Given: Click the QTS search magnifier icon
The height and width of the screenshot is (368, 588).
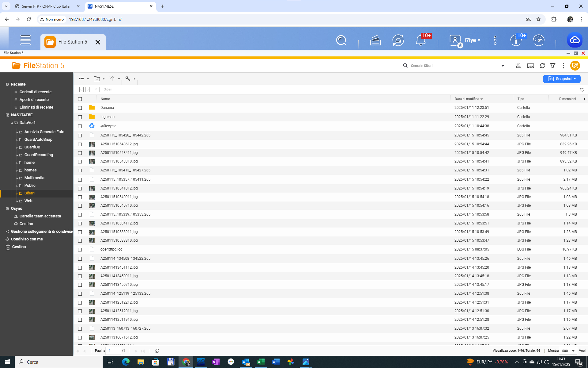Looking at the screenshot, I should tap(341, 40).
